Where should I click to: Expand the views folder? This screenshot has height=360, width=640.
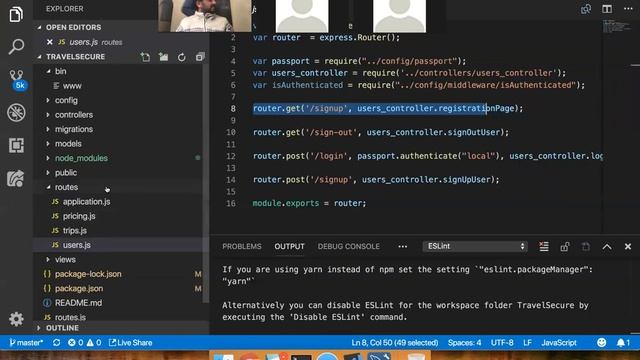click(65, 259)
